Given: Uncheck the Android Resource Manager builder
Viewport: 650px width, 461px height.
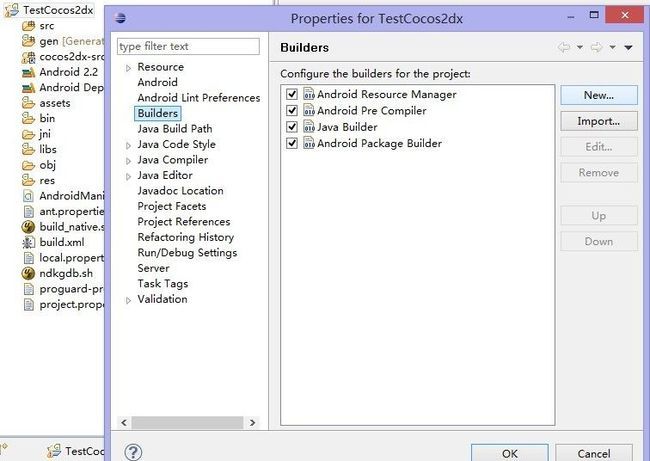Looking at the screenshot, I should click(x=292, y=94).
